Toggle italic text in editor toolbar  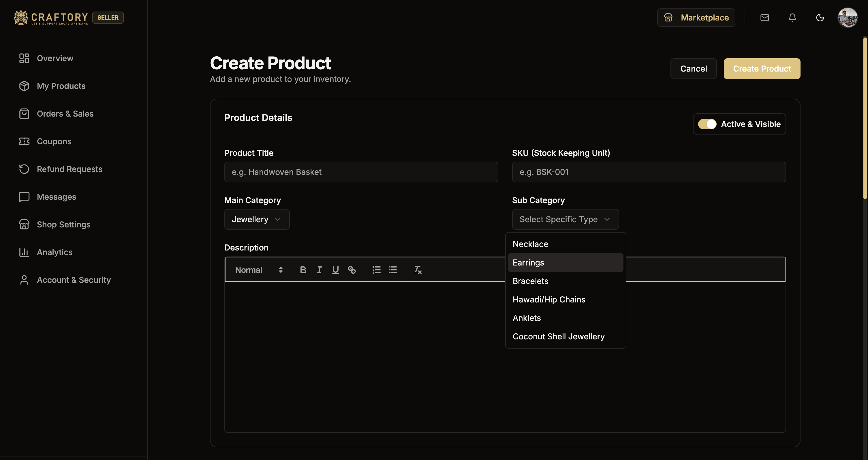(319, 270)
